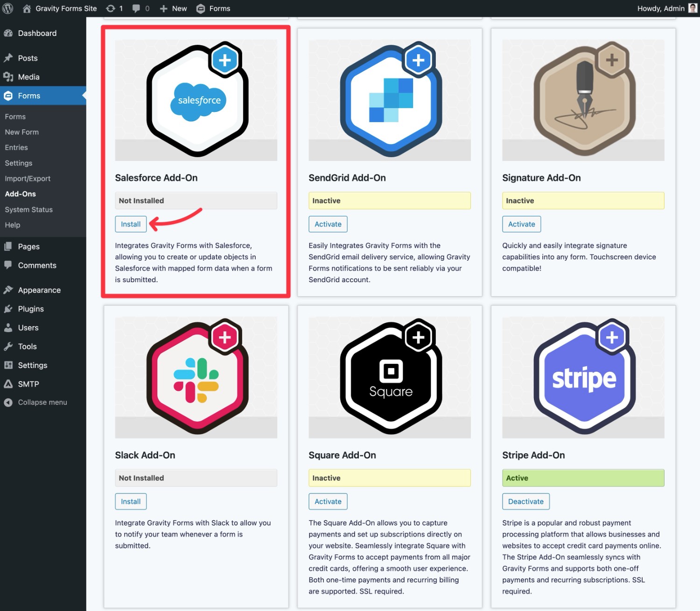This screenshot has height=611, width=700.
Task: Click the Salesforce hexagon logo image
Action: tap(197, 100)
